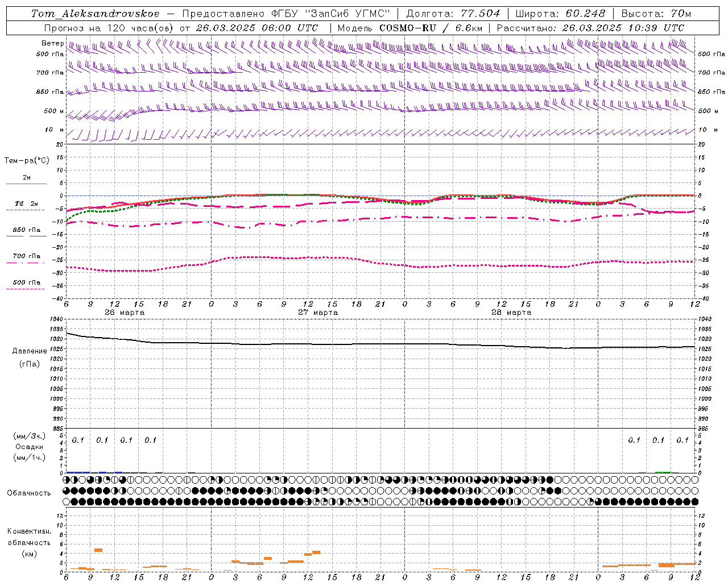
Task: Click the highest orange convective bar near 5 km
Action: 98,550
